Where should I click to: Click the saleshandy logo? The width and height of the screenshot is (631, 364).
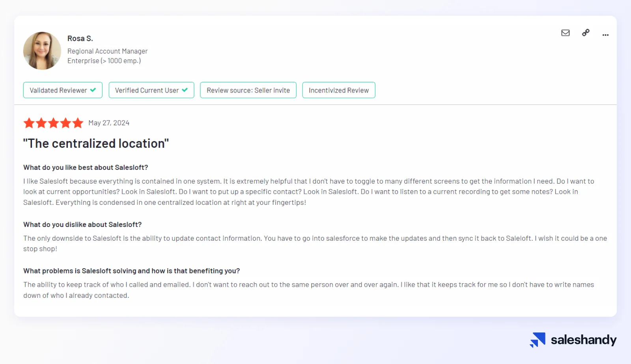click(x=573, y=340)
